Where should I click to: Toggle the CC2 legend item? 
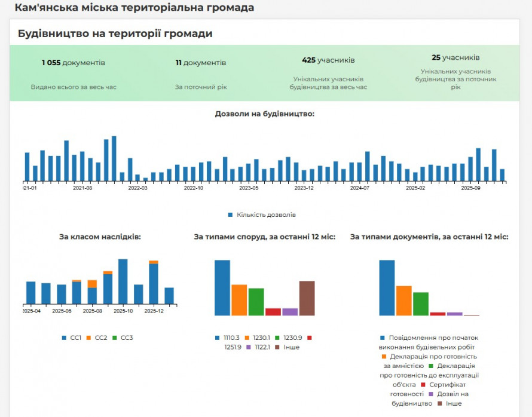click(97, 338)
